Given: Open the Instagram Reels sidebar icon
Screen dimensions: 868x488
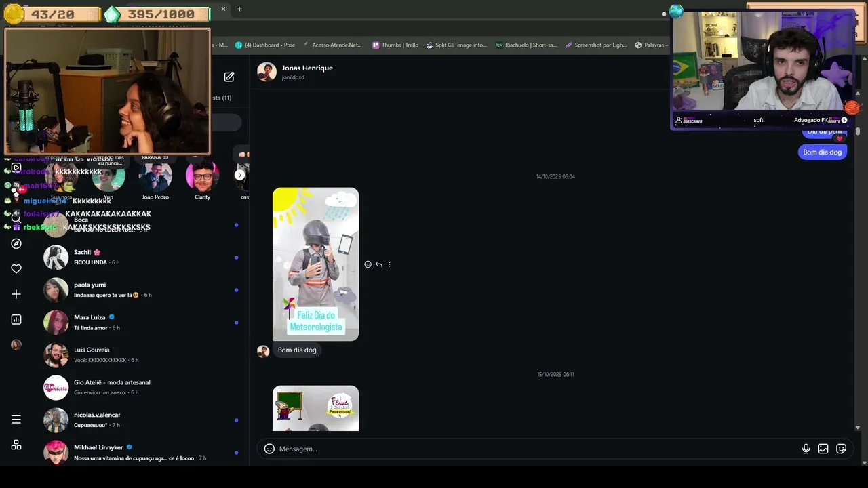Looking at the screenshot, I should (16, 167).
